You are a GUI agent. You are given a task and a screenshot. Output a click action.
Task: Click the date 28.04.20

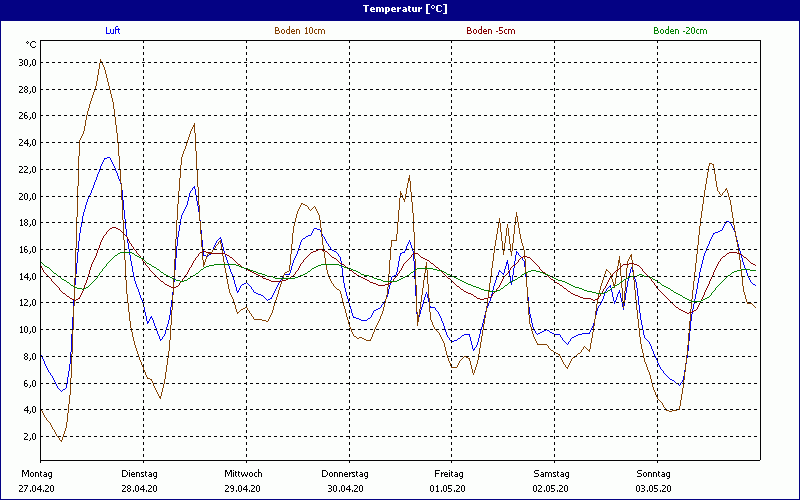click(x=140, y=489)
